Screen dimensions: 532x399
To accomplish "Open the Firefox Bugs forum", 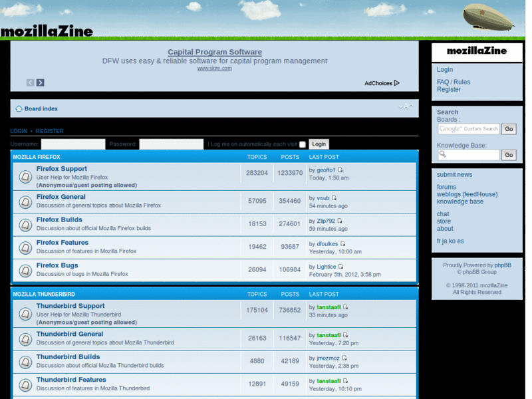I will pyautogui.click(x=57, y=265).
